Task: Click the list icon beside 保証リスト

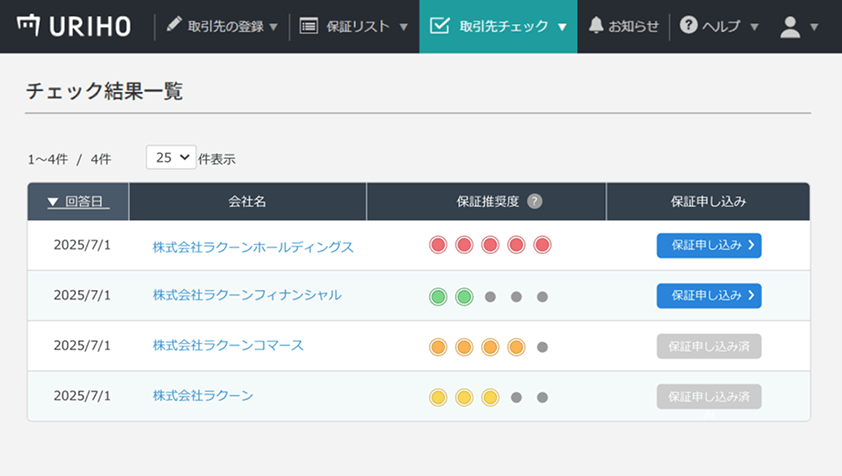Action: point(309,26)
